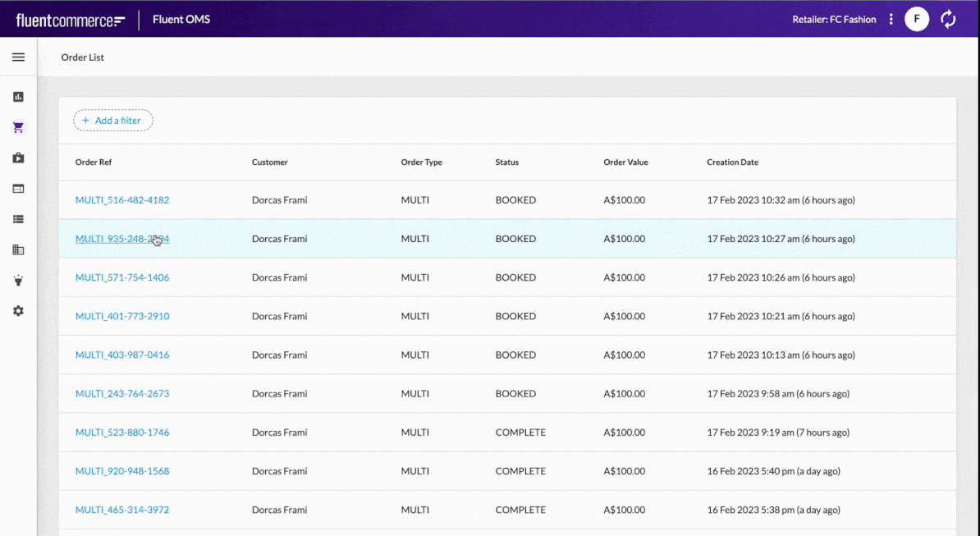Image resolution: width=980 pixels, height=536 pixels.
Task: Sort by the Creation Date column header
Action: [732, 162]
